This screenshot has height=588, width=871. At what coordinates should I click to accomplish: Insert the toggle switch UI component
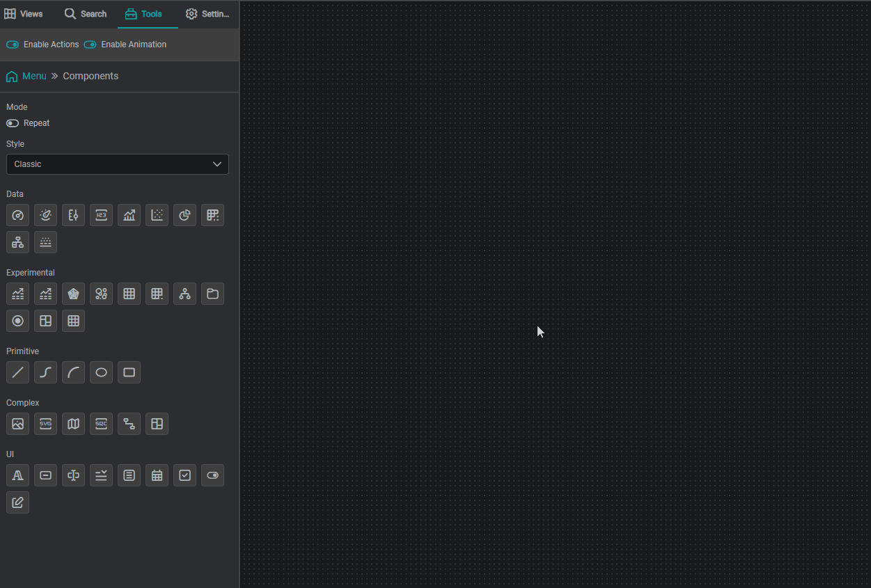213,475
